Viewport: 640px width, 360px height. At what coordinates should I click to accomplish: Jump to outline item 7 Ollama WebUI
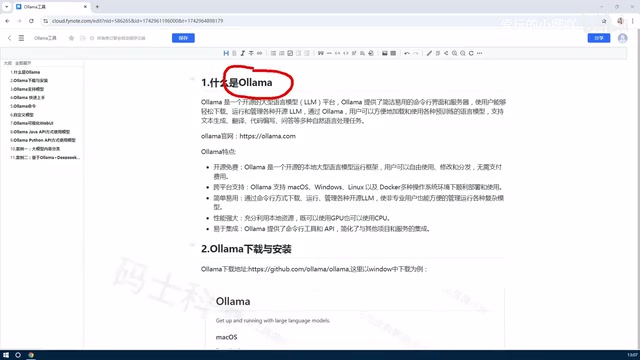click(x=32, y=123)
